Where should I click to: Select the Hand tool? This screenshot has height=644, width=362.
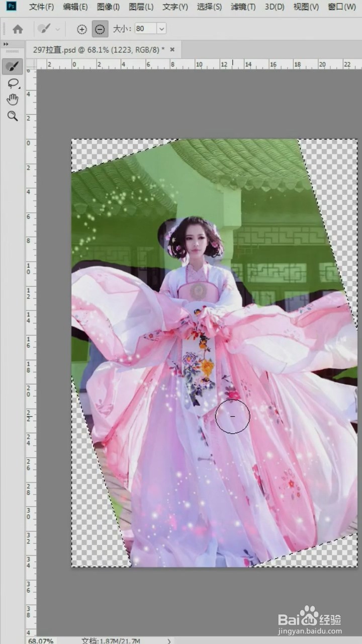point(12,100)
